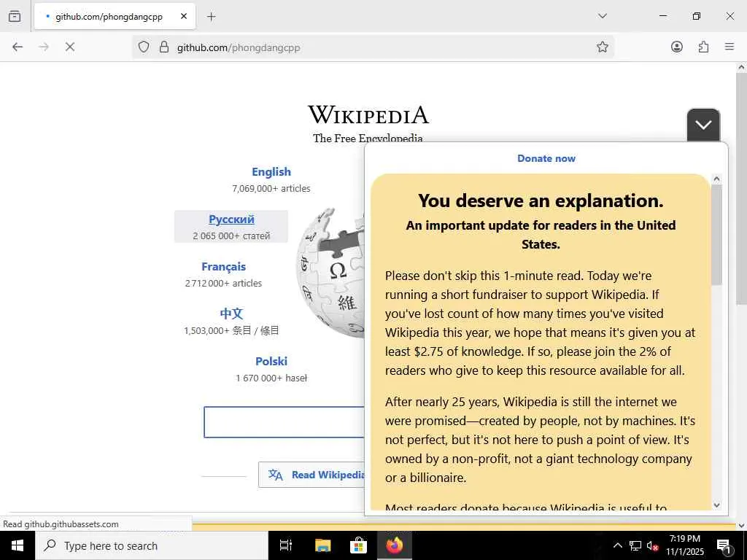Open tracking protection shield icon
The image size is (747, 560).
coord(144,47)
